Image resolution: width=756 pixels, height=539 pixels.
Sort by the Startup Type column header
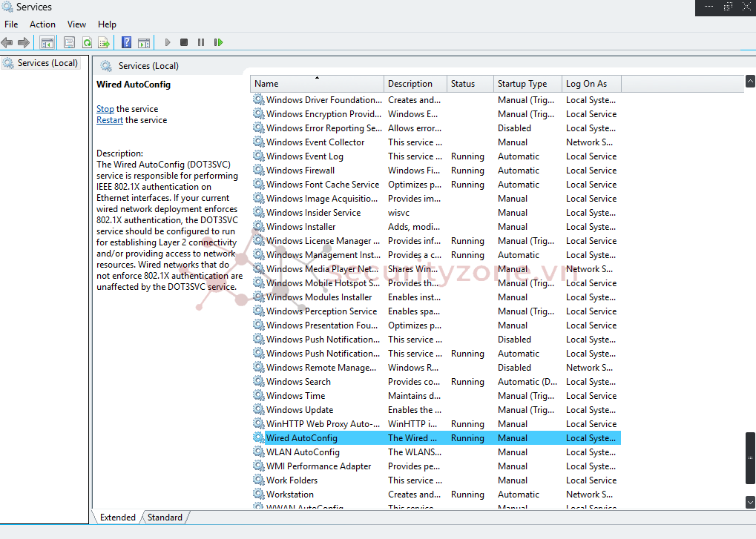tap(522, 84)
